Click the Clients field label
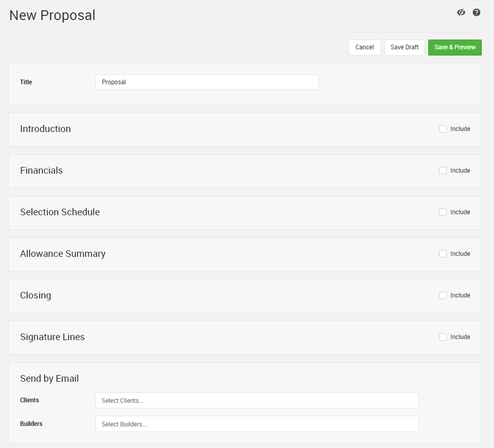The image size is (494, 448). [x=29, y=400]
